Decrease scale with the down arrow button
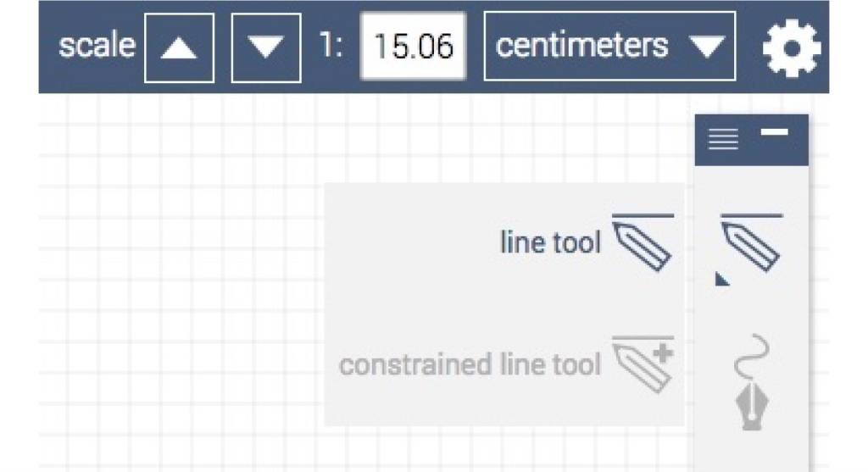The image size is (868, 472). coord(266,48)
